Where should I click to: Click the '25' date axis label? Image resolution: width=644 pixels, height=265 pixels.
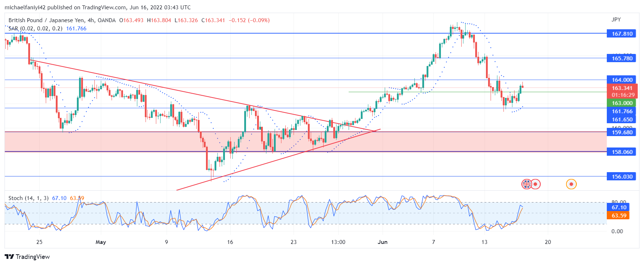[x=39, y=242]
